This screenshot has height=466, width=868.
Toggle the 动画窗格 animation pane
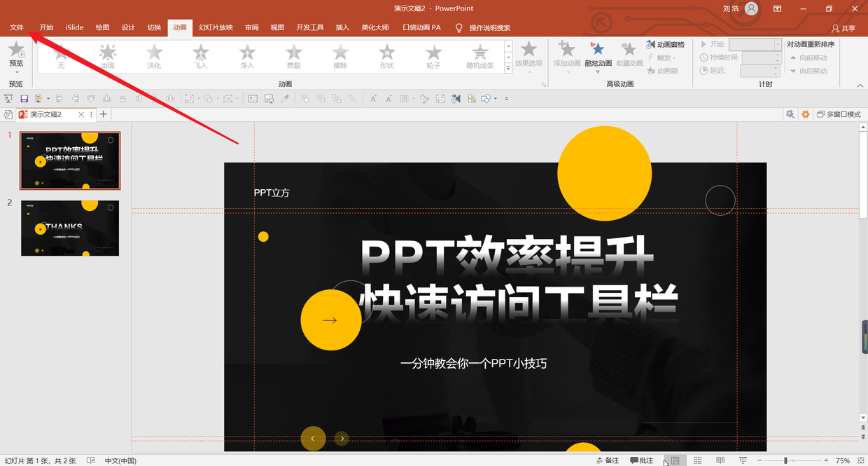pyautogui.click(x=666, y=45)
